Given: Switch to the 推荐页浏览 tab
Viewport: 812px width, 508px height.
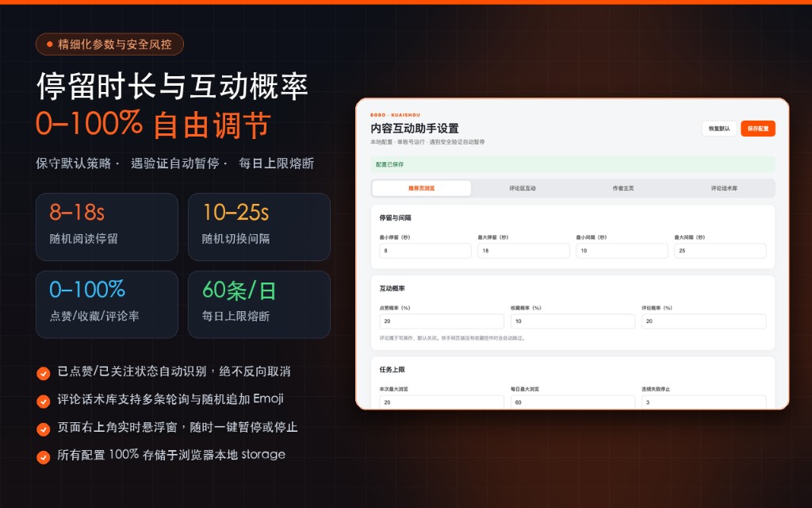Looking at the screenshot, I should click(x=421, y=188).
